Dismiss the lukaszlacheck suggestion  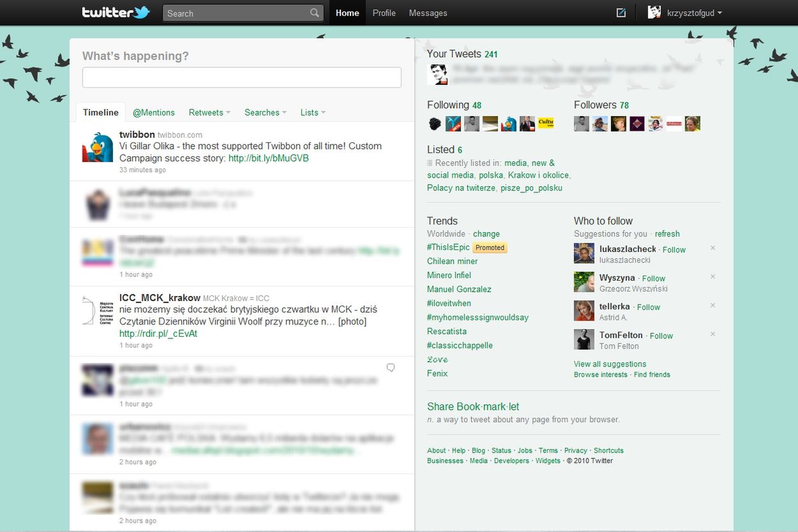pos(713,248)
